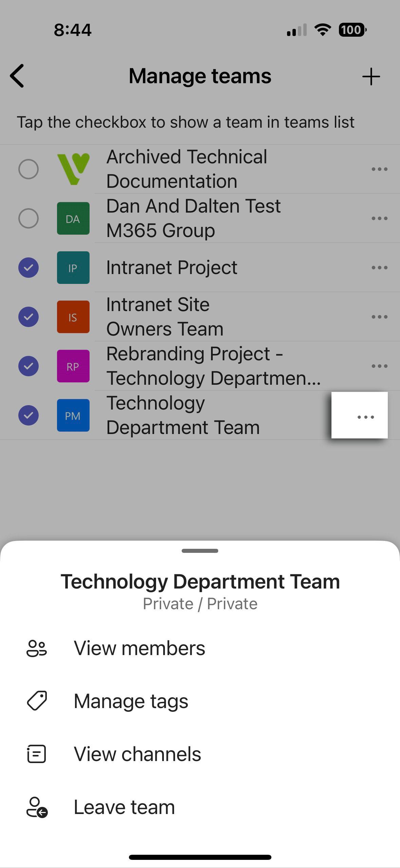Image resolution: width=400 pixels, height=868 pixels.
Task: Check the Archived Technical Documentation checkbox
Action: coord(28,169)
